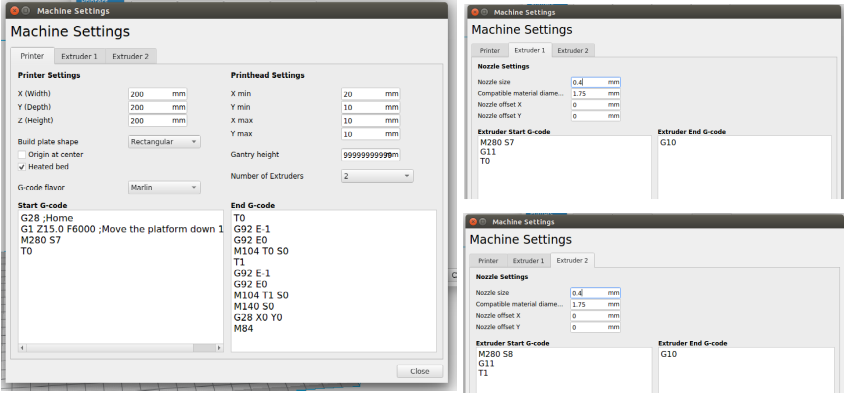Select Printer tab in bottom-right window
844x393 pixels.
pyautogui.click(x=488, y=261)
